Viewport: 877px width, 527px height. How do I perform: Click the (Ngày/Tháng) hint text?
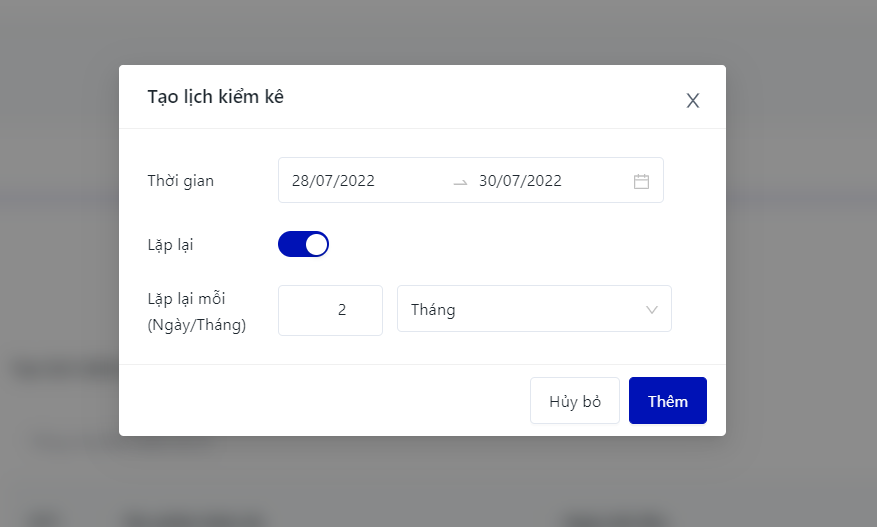point(196,324)
